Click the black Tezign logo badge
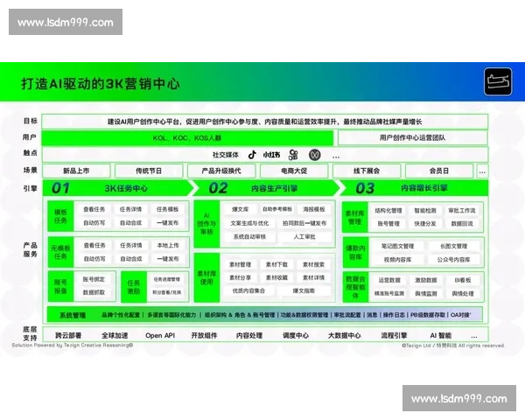 498,81
